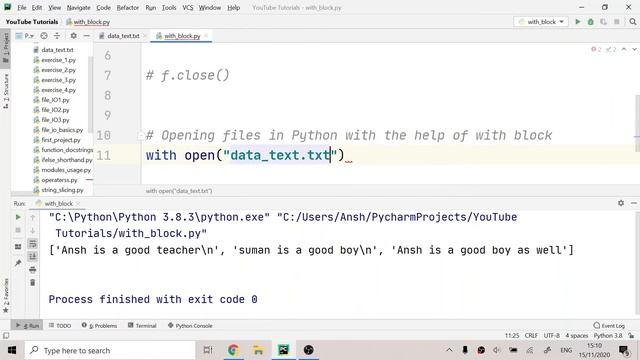Image resolution: width=640 pixels, height=360 pixels.
Task: Open the VCS menu
Action: click(188, 8)
